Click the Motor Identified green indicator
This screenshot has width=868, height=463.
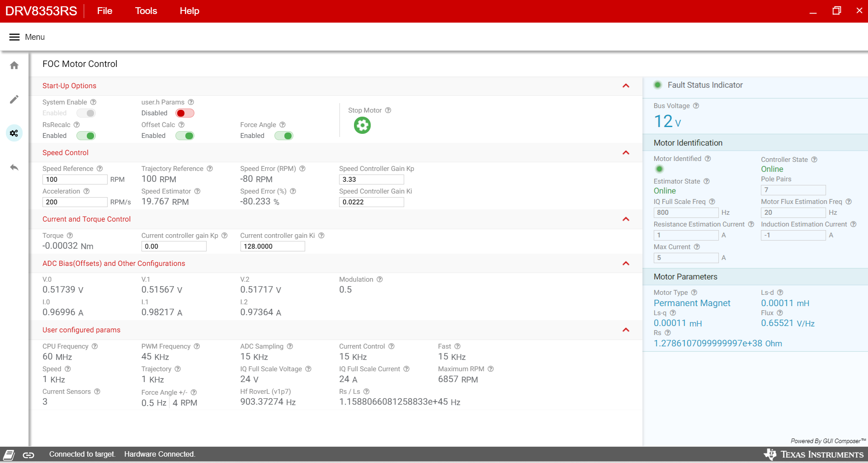(x=660, y=169)
